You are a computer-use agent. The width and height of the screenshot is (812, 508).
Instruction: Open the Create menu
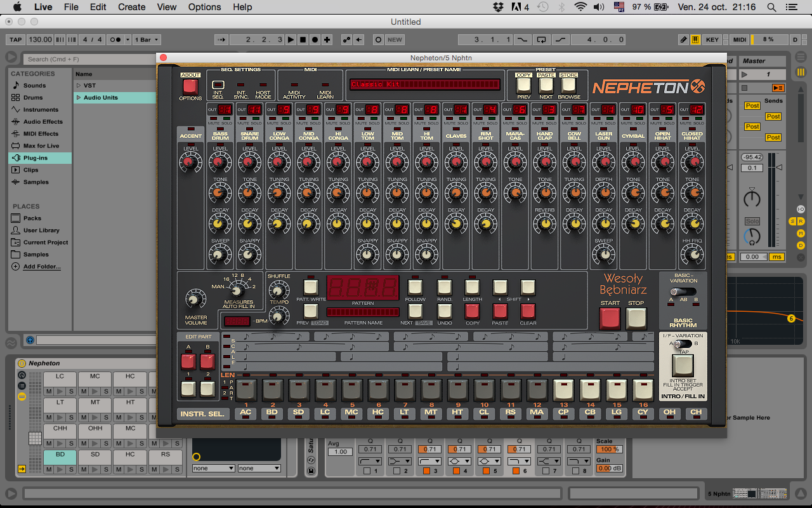tap(131, 7)
